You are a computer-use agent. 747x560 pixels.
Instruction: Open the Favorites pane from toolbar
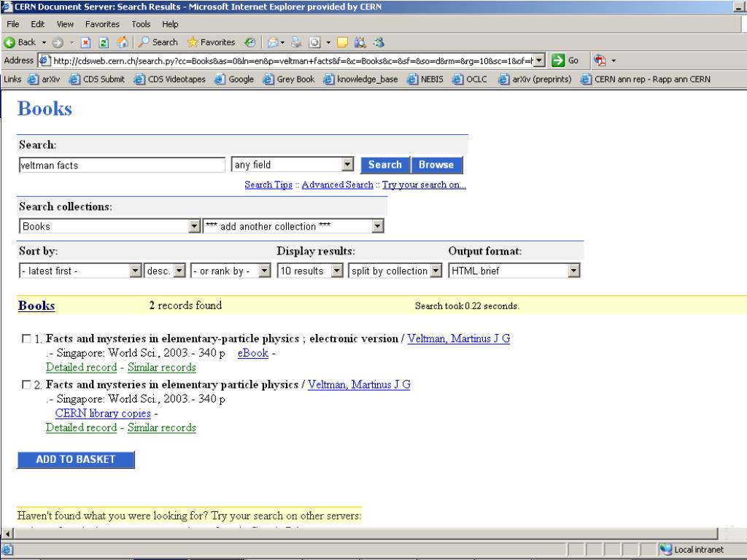point(211,42)
